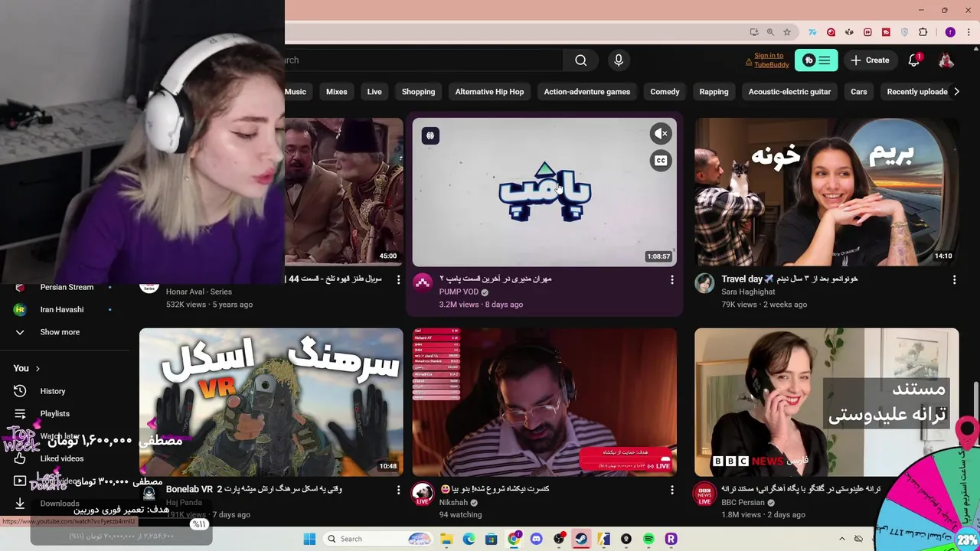The width and height of the screenshot is (980, 551).
Task: Unmute the PUMP VOD video preview
Action: tap(661, 134)
